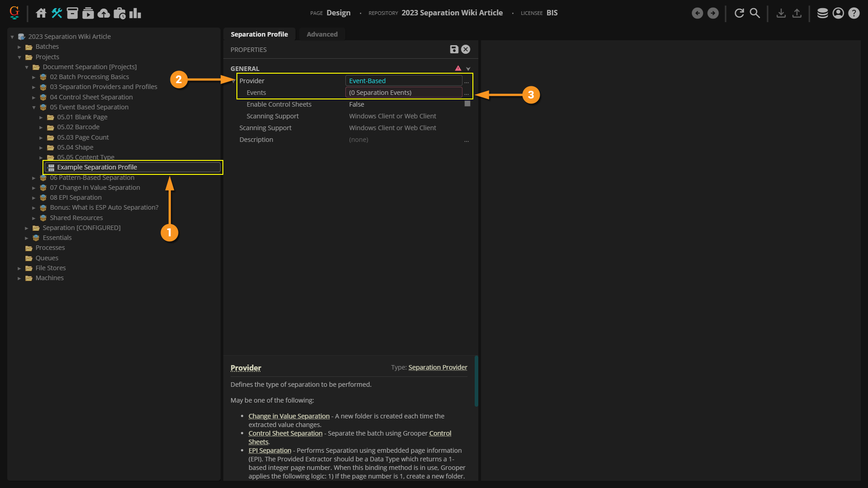868x488 pixels.
Task: Toggle the Enable Control Sheets checkbox
Action: pos(467,104)
